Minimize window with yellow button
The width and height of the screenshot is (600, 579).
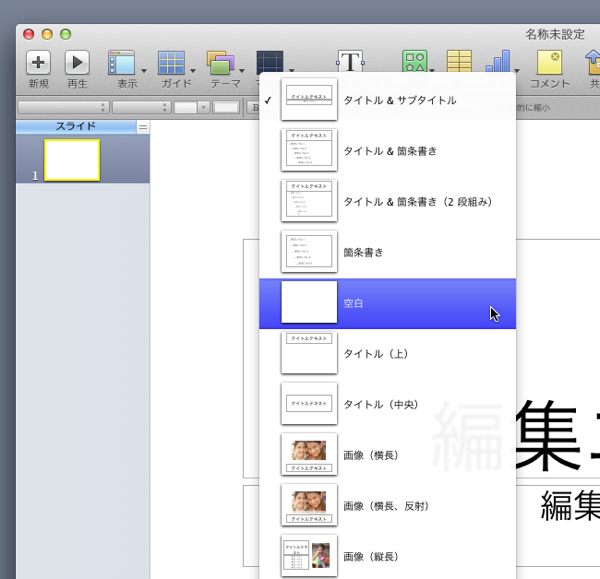click(47, 34)
